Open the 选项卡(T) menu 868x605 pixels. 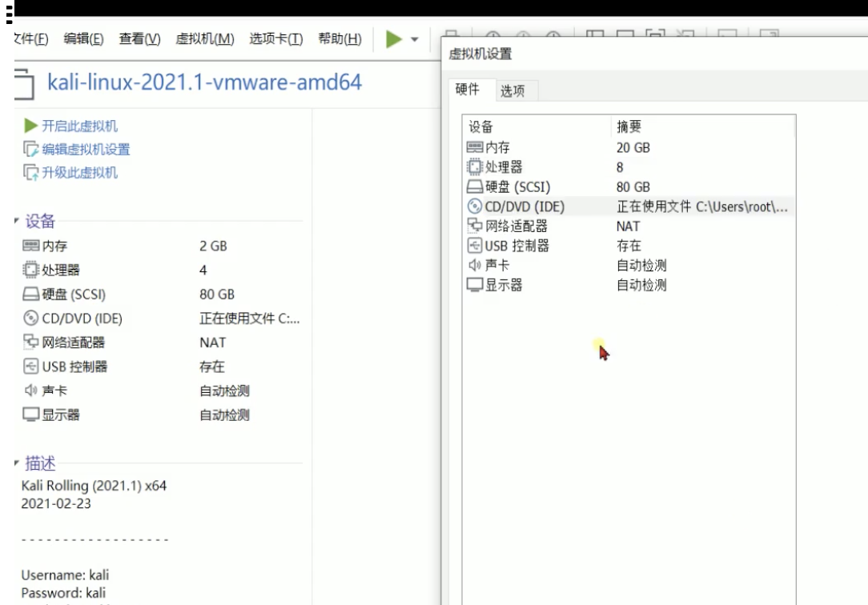[275, 38]
